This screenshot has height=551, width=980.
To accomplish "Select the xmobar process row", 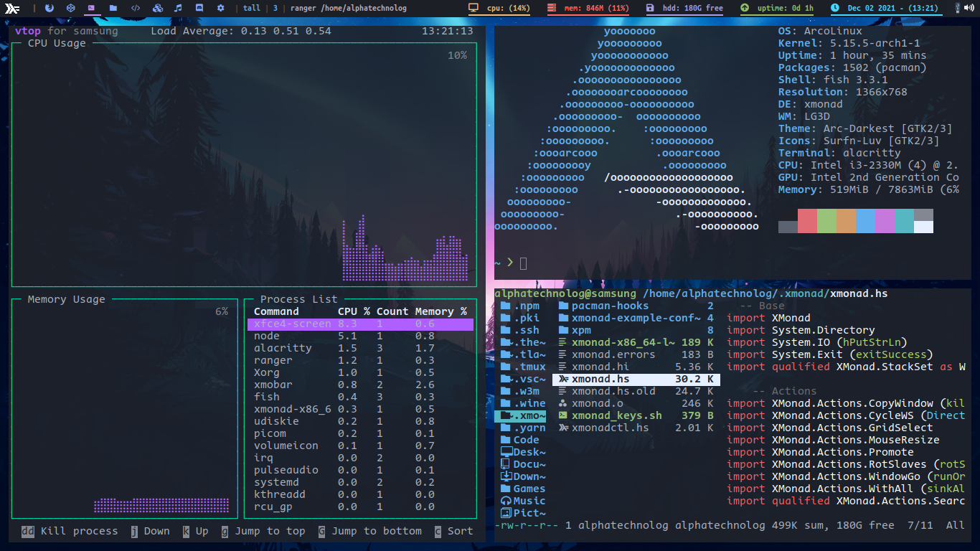I will click(360, 385).
